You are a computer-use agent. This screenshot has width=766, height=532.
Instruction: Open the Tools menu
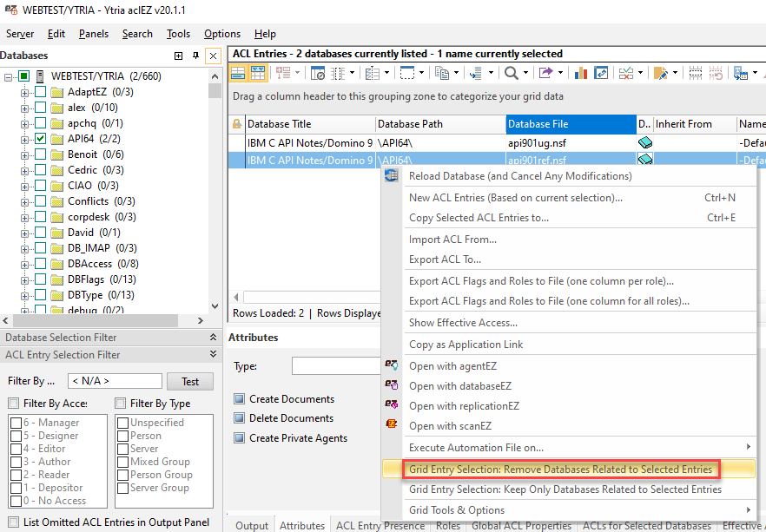[x=178, y=34]
